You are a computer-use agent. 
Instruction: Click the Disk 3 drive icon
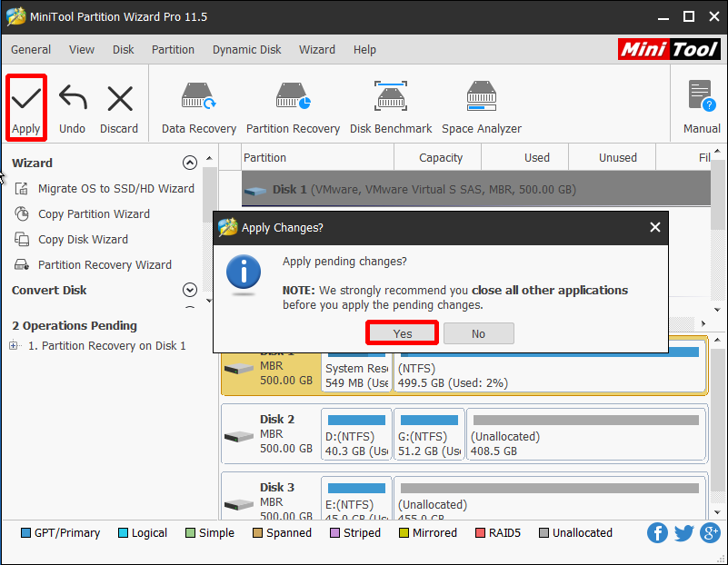point(239,504)
